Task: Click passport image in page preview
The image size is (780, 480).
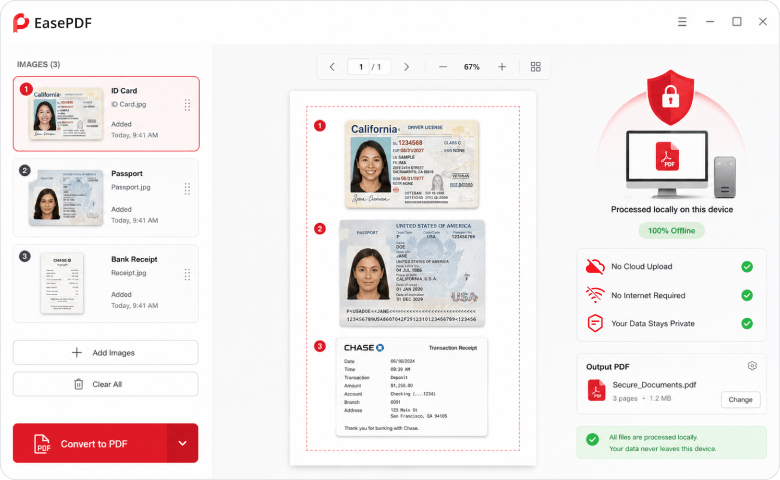Action: (412, 273)
